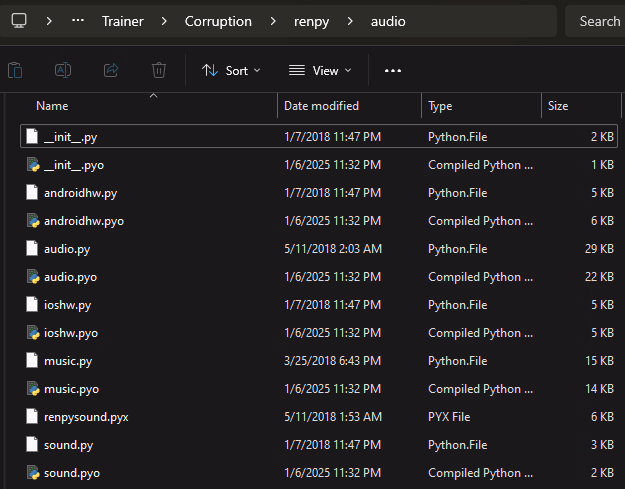625x489 pixels.
Task: Sort by the Date modified column header
Action: (321, 106)
